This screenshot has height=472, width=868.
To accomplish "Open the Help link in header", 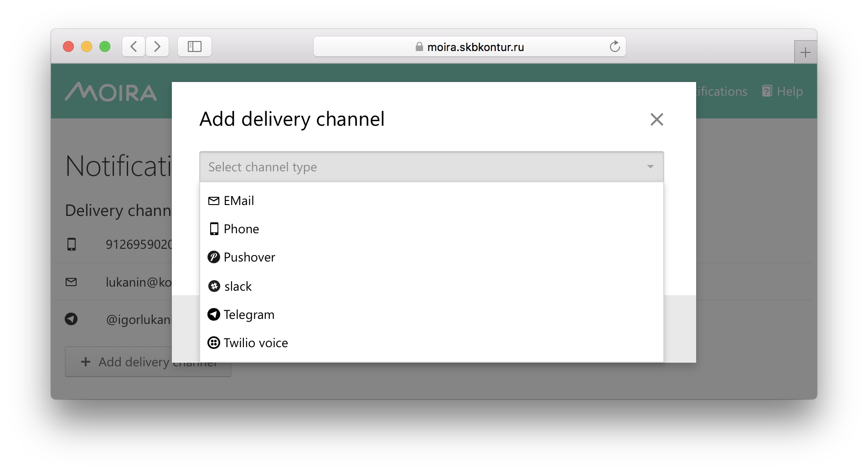I will coord(790,91).
